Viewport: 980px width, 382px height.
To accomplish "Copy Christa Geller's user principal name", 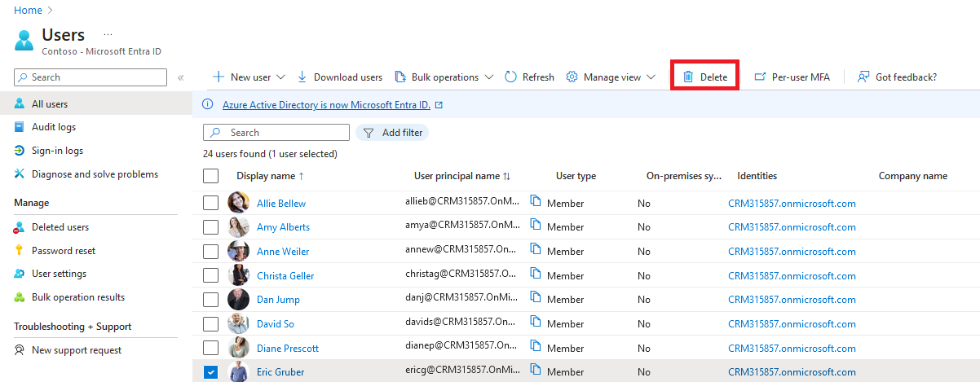I will coord(536,274).
